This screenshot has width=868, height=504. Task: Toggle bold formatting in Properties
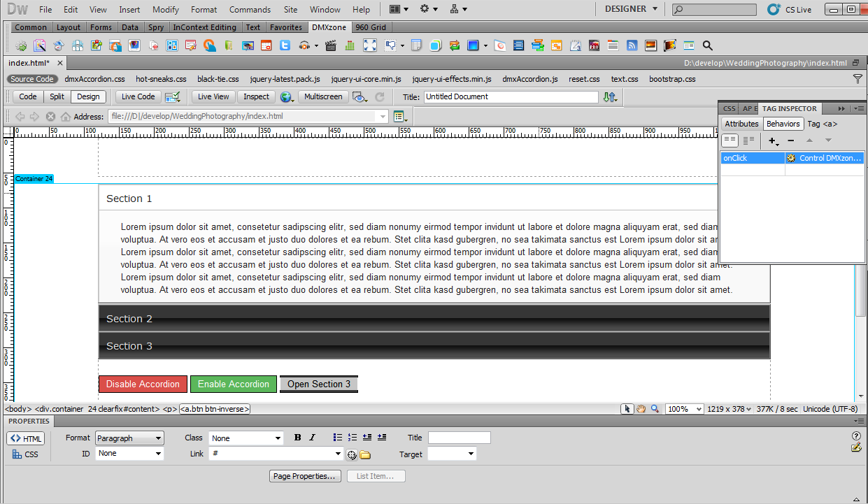pos(298,438)
